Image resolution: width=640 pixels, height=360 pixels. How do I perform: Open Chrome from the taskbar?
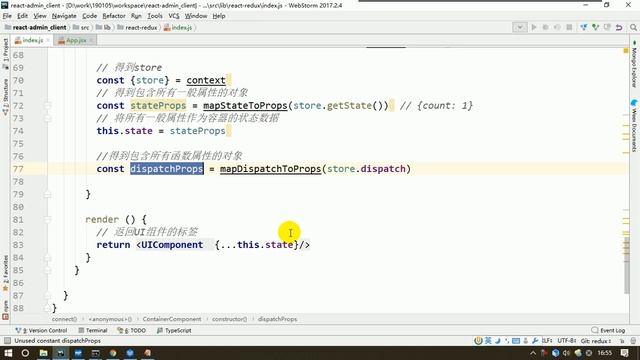(x=113, y=353)
